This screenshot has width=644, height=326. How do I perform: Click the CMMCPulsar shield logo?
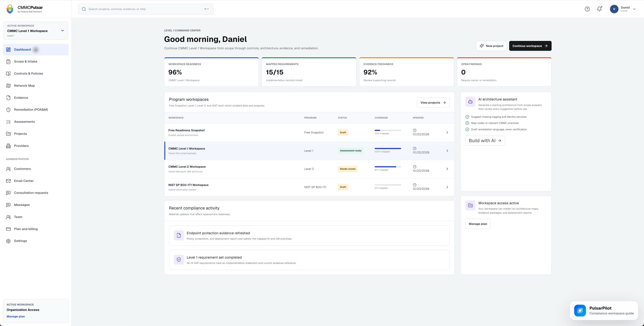click(x=10, y=9)
